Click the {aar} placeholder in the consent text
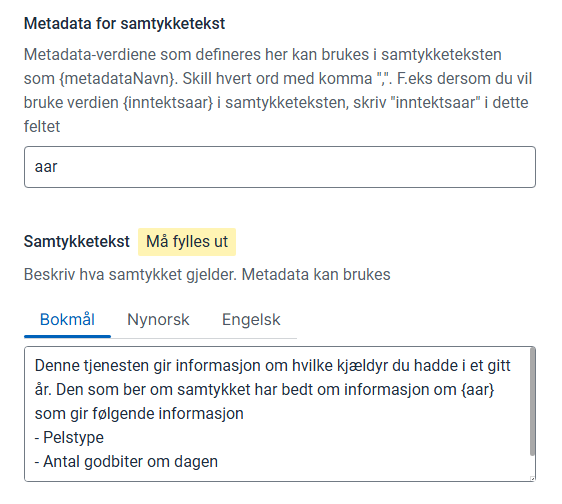 click(x=477, y=390)
